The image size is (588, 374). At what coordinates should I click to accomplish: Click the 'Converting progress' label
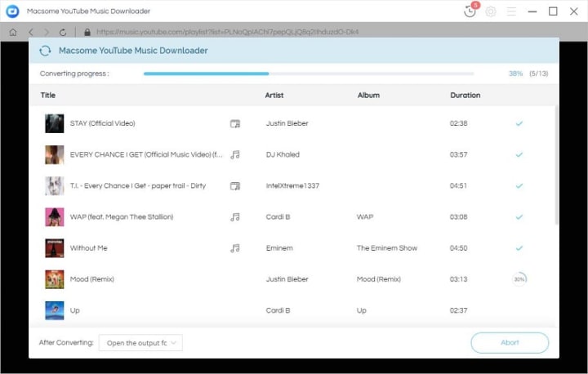74,73
